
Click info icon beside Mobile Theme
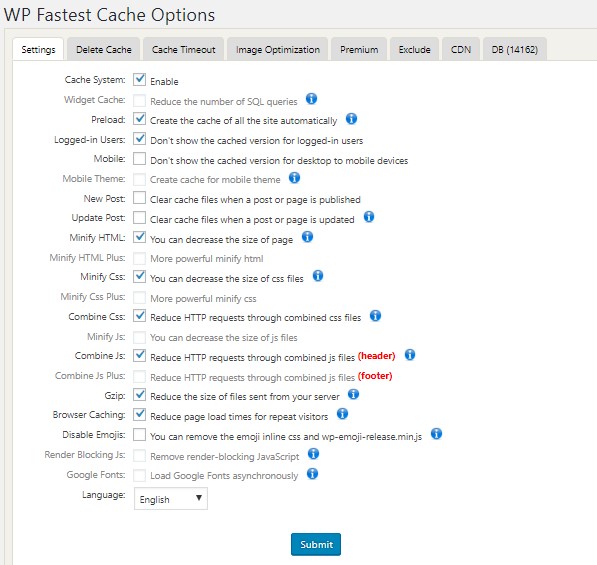[294, 177]
